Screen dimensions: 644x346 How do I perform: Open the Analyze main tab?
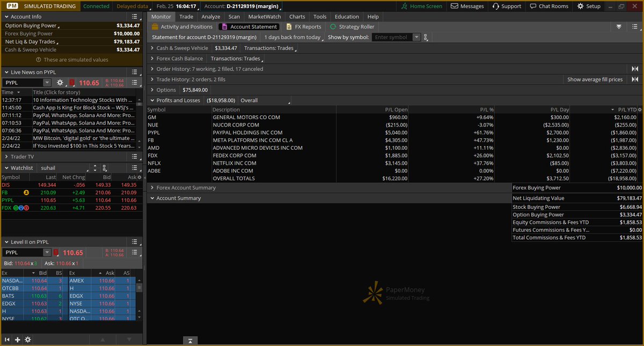(211, 17)
